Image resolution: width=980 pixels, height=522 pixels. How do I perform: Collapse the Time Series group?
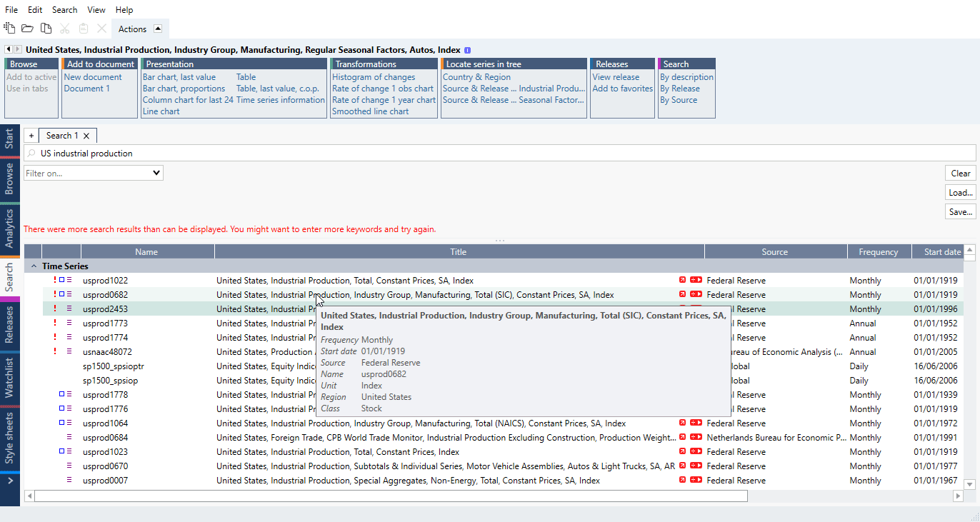[x=33, y=266]
